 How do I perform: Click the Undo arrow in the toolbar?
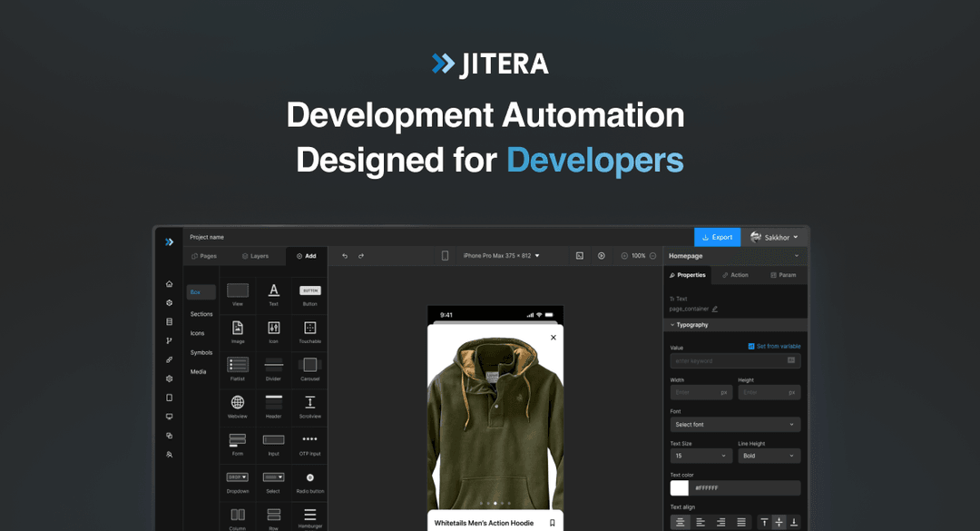(345, 256)
